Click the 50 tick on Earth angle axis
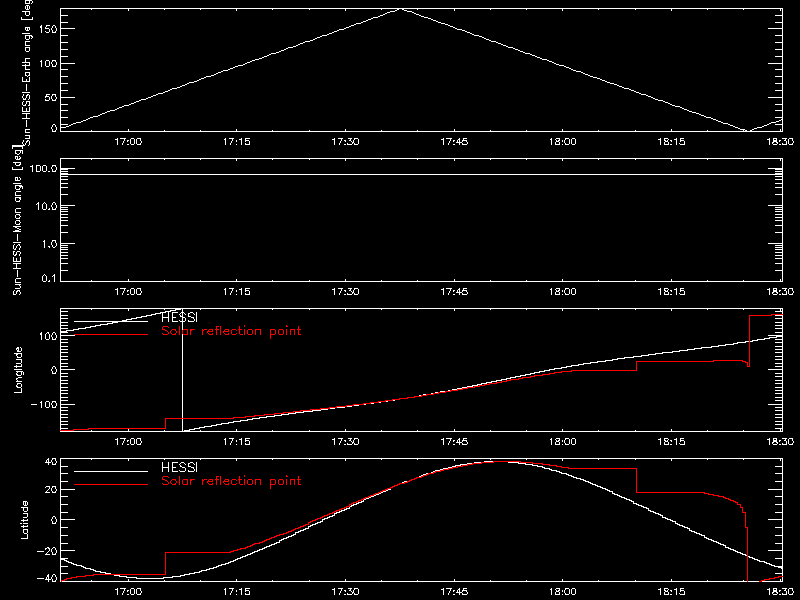Image resolution: width=800 pixels, height=600 pixels. (51, 98)
